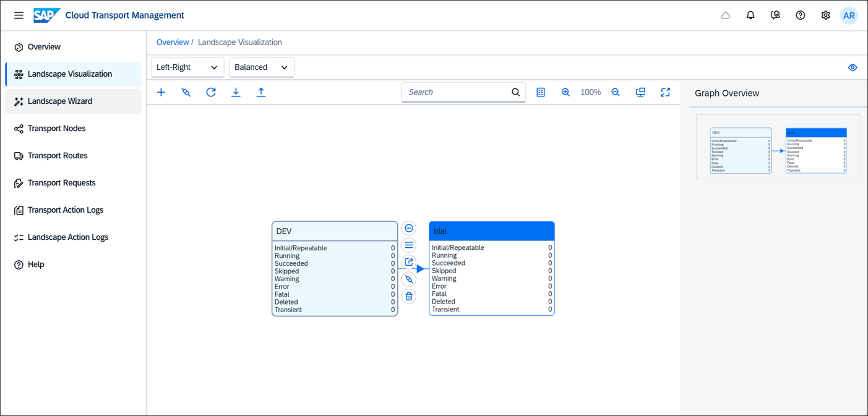Select Landscape Visualization in sidebar
868x416 pixels.
pos(73,74)
